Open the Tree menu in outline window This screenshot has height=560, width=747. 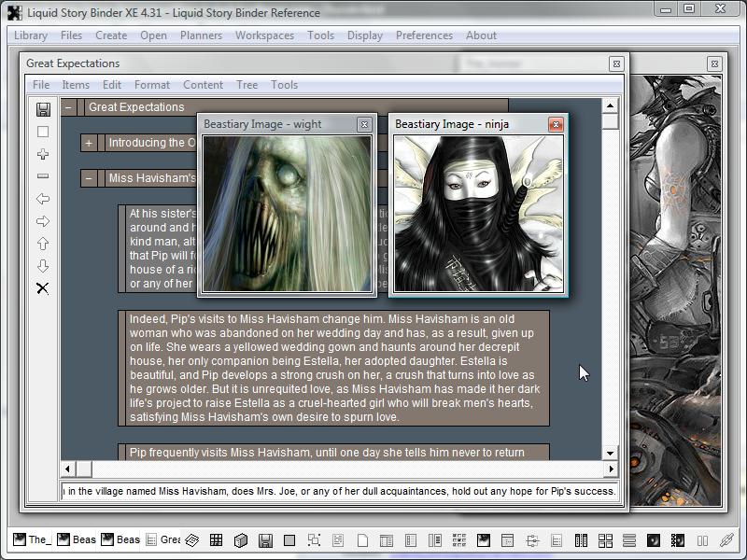247,85
